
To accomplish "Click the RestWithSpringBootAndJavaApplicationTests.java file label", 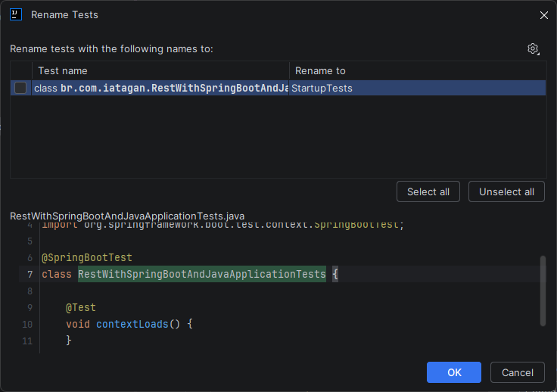I will (x=126, y=216).
